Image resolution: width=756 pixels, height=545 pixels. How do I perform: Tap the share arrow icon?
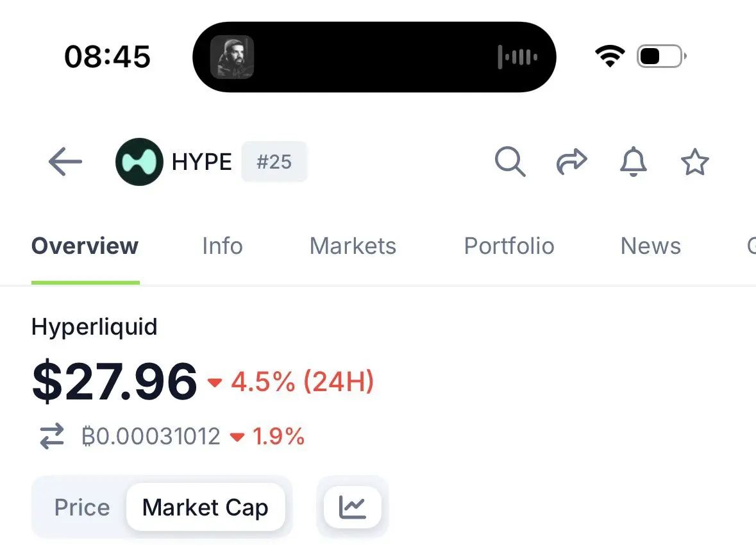[x=571, y=162]
